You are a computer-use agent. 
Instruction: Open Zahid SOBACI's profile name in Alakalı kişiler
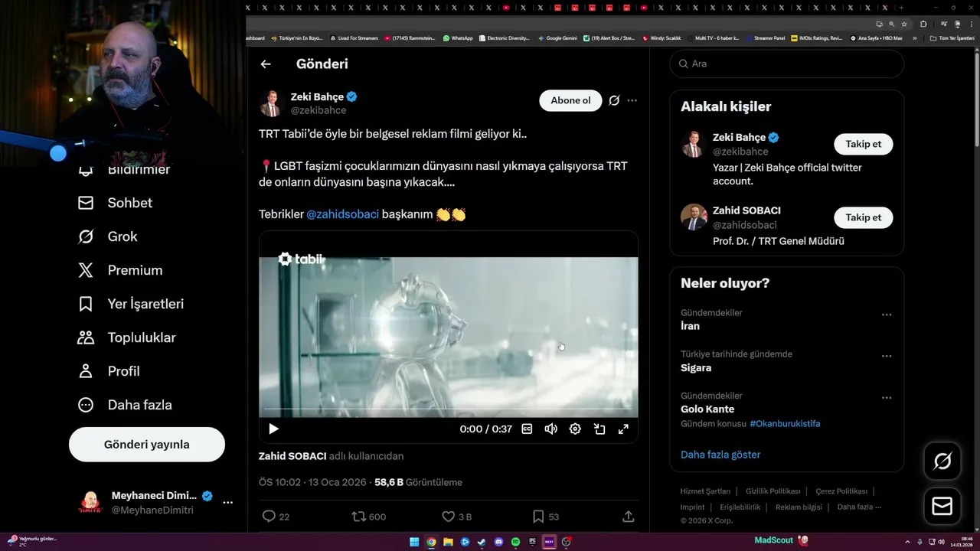coord(746,210)
